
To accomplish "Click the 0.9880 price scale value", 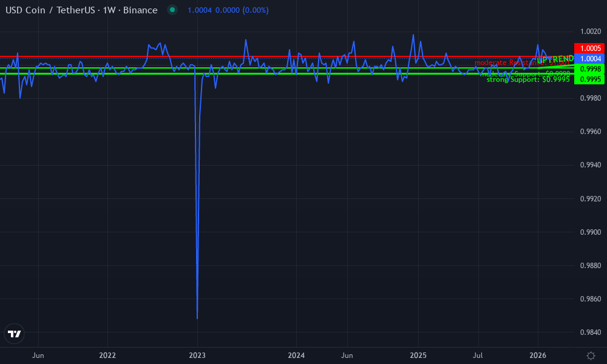I will click(x=591, y=265).
